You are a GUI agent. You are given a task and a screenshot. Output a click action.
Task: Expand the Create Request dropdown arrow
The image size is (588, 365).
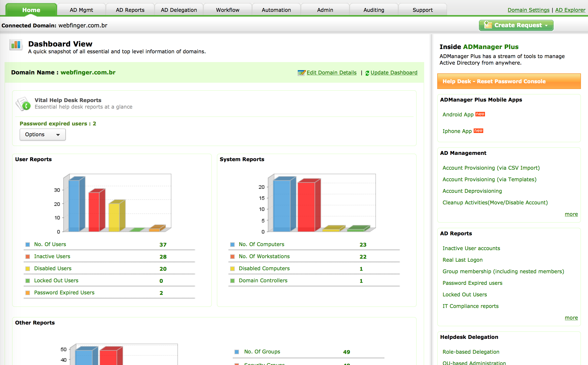click(546, 26)
